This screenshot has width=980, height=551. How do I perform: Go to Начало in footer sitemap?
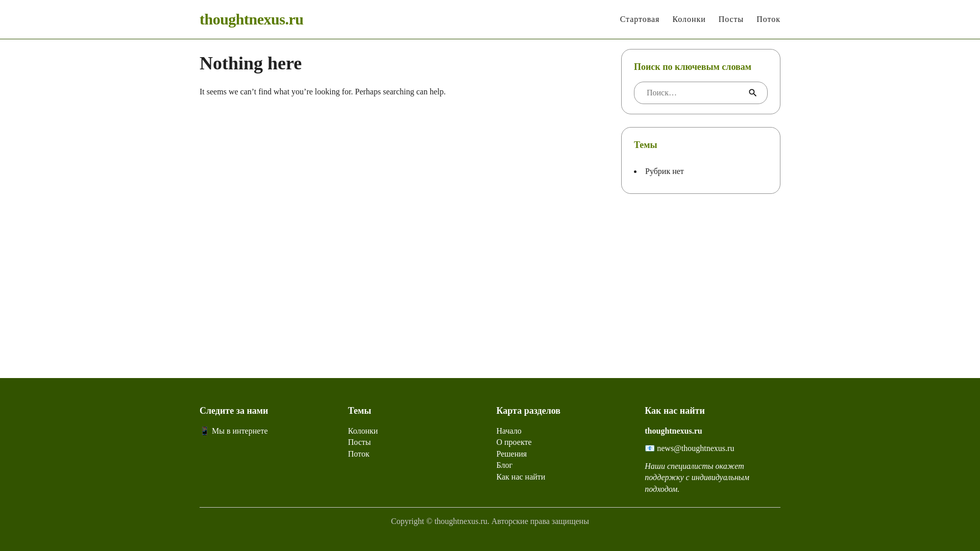pos(509,431)
